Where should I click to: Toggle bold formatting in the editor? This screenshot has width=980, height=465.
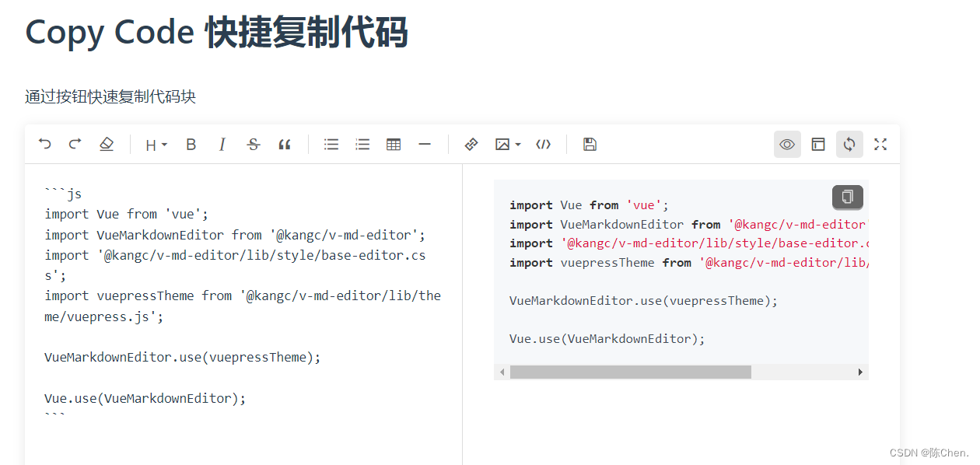tap(191, 144)
